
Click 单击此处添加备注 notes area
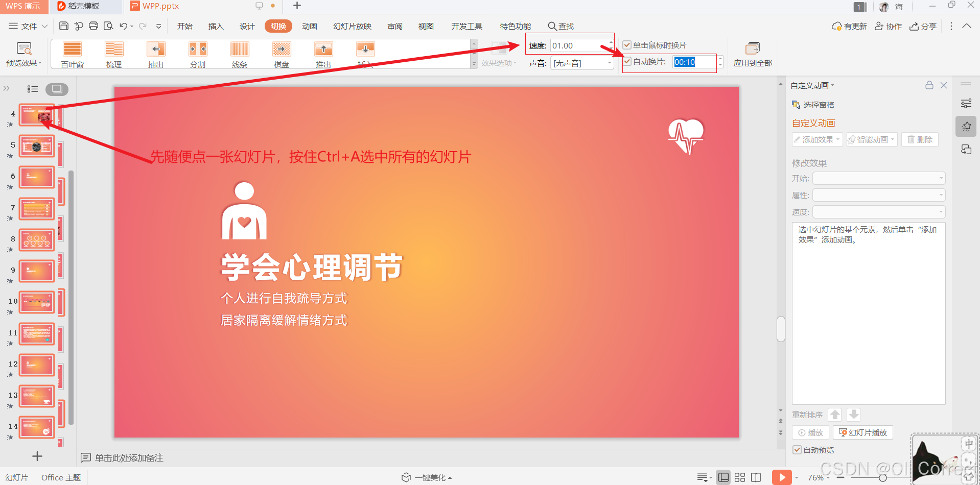coord(129,458)
